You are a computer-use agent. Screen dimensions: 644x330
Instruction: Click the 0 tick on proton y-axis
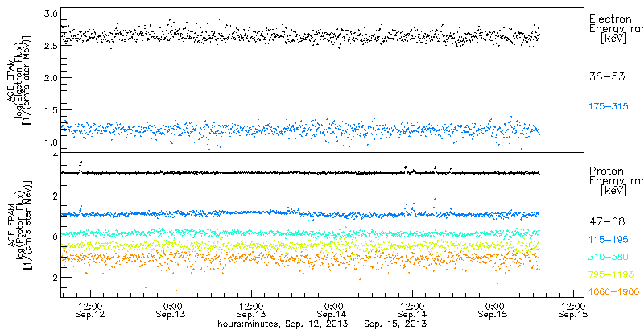coord(55,237)
